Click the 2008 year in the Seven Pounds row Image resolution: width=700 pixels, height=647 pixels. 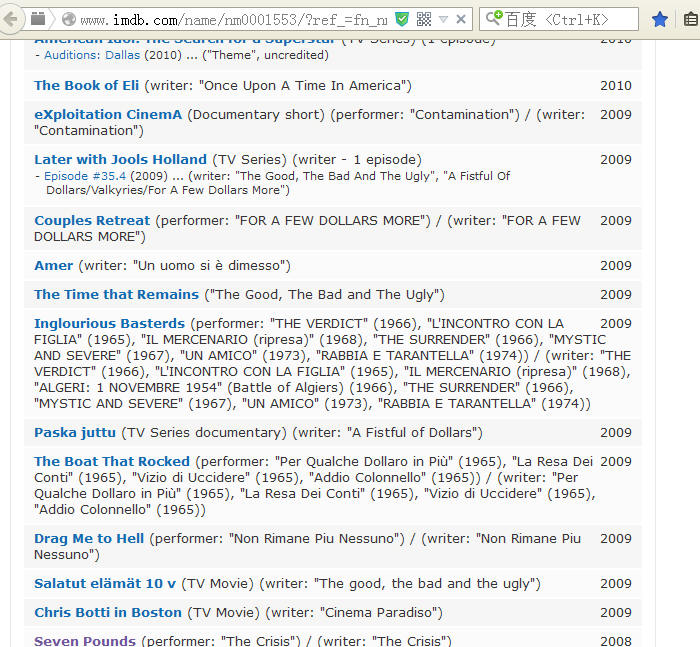point(616,641)
